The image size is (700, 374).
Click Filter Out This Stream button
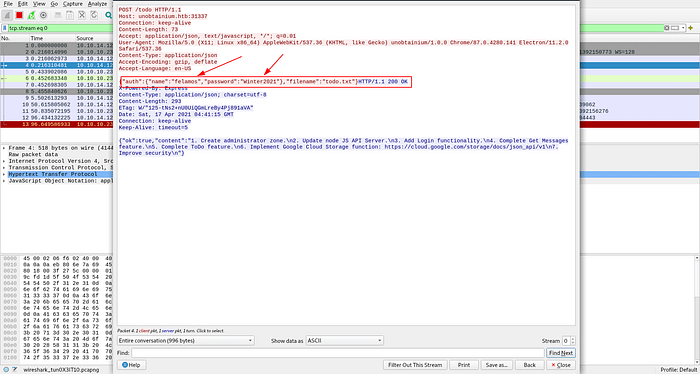tap(415, 365)
